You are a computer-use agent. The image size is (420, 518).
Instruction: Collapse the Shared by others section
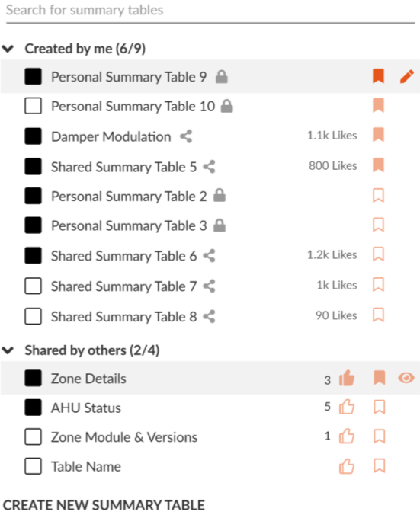[x=8, y=350]
